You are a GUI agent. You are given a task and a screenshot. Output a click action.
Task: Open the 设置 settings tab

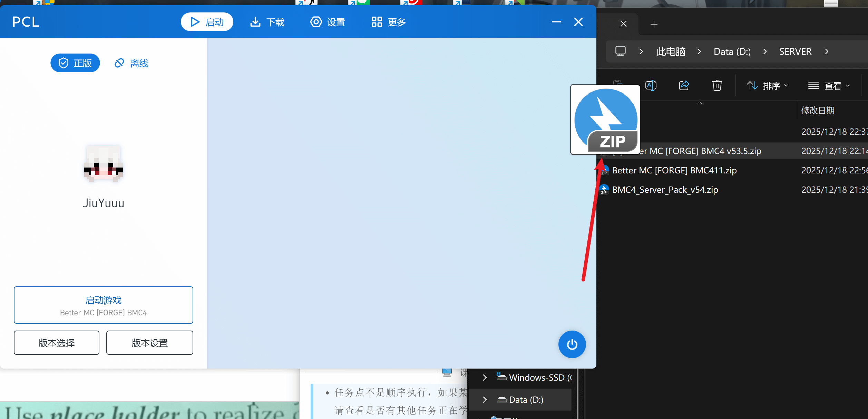tap(328, 22)
